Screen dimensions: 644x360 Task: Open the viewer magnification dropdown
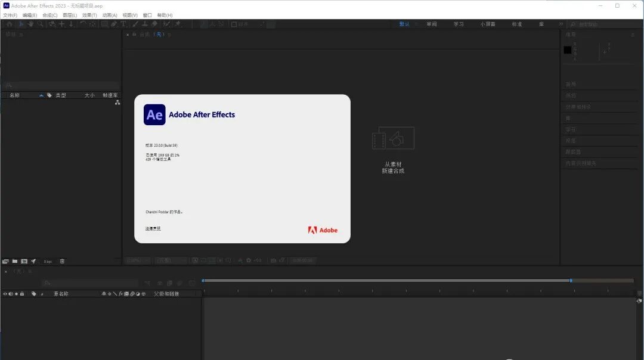(138, 260)
